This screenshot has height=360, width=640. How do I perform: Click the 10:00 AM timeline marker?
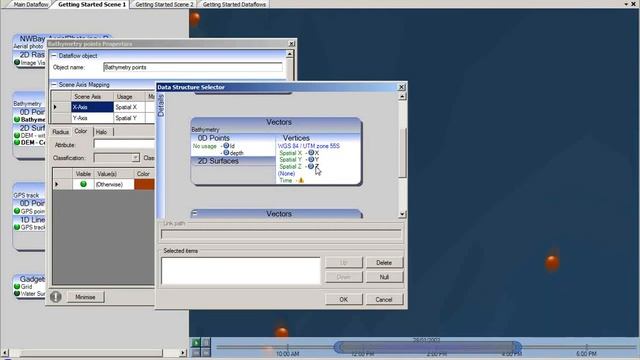click(x=287, y=353)
